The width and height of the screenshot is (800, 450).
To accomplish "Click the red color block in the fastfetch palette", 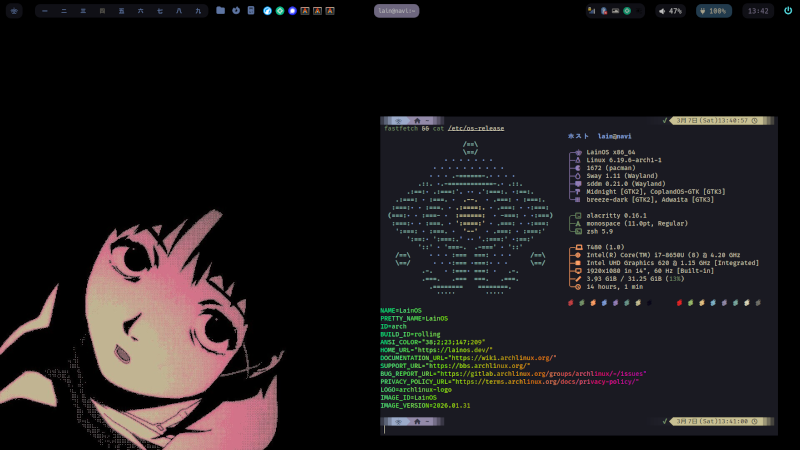I will tap(570, 302).
